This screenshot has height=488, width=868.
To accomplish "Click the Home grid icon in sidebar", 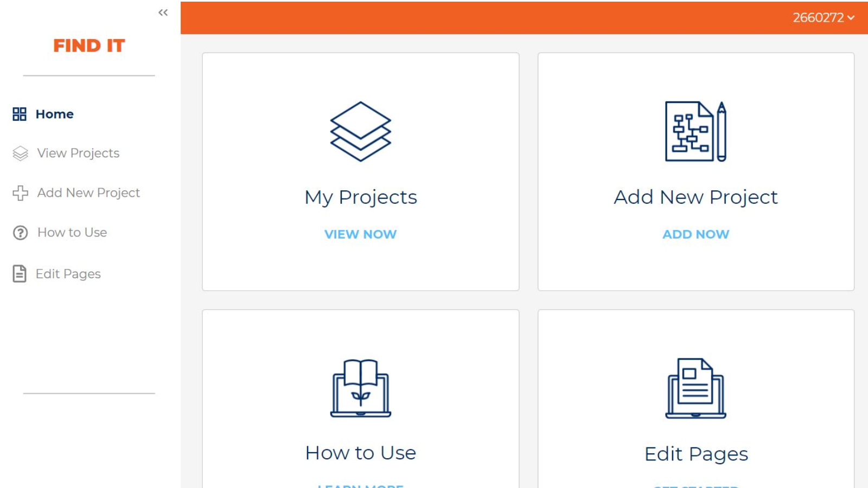I will [x=20, y=114].
